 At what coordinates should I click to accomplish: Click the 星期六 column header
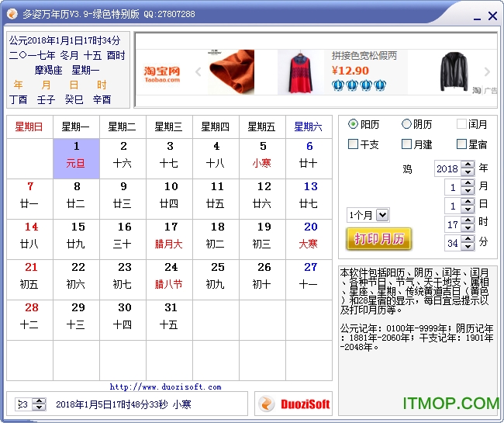tap(309, 127)
